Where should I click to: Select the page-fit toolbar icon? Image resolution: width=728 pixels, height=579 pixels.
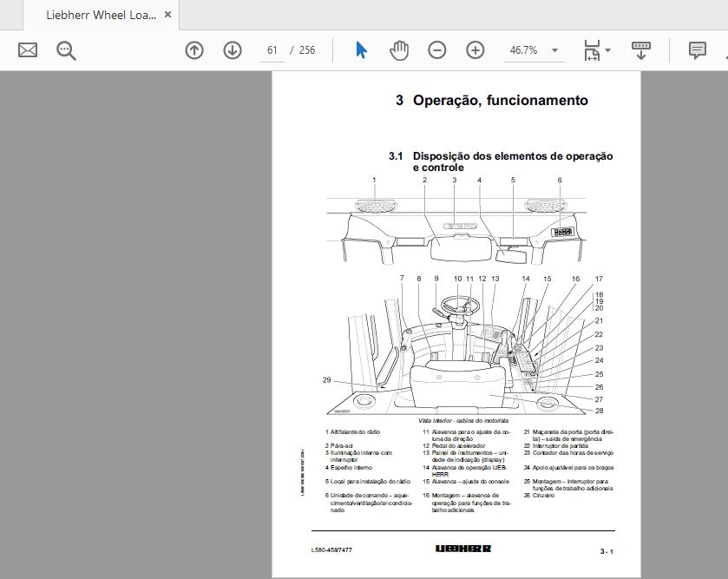pos(593,49)
